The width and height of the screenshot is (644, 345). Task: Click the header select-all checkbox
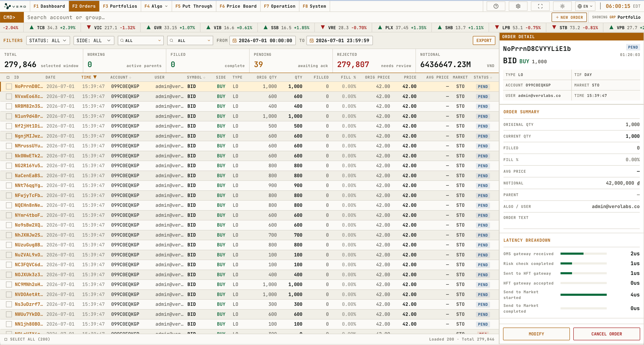8,78
